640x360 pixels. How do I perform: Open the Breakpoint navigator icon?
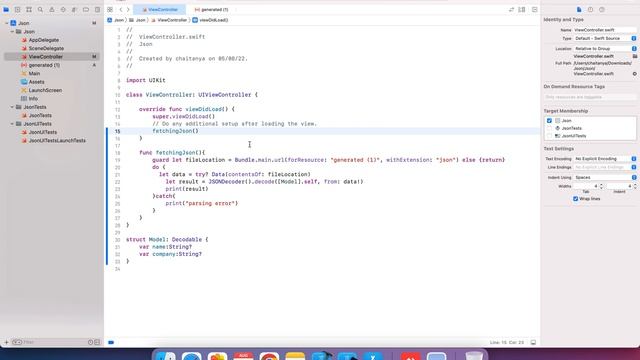tap(86, 9)
